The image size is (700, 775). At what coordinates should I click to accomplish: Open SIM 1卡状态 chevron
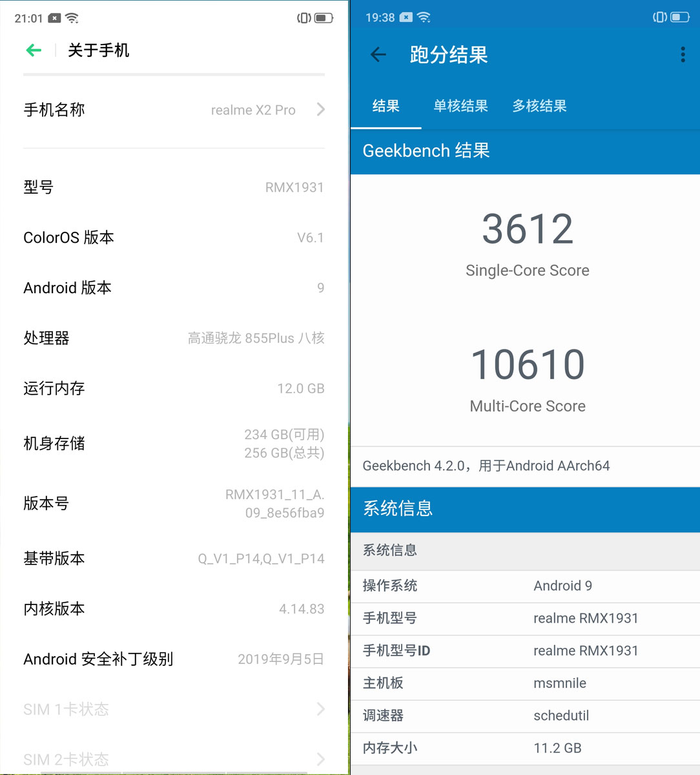click(321, 709)
